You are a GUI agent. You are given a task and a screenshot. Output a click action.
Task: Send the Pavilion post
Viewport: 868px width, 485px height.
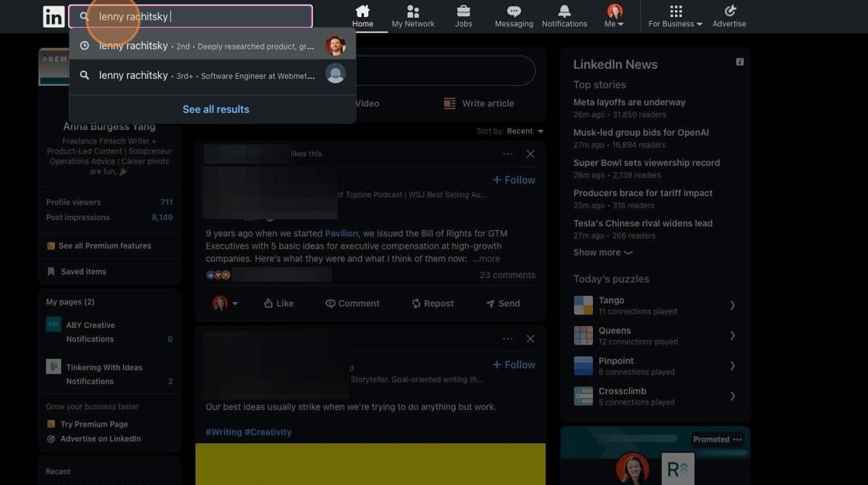pyautogui.click(x=503, y=304)
